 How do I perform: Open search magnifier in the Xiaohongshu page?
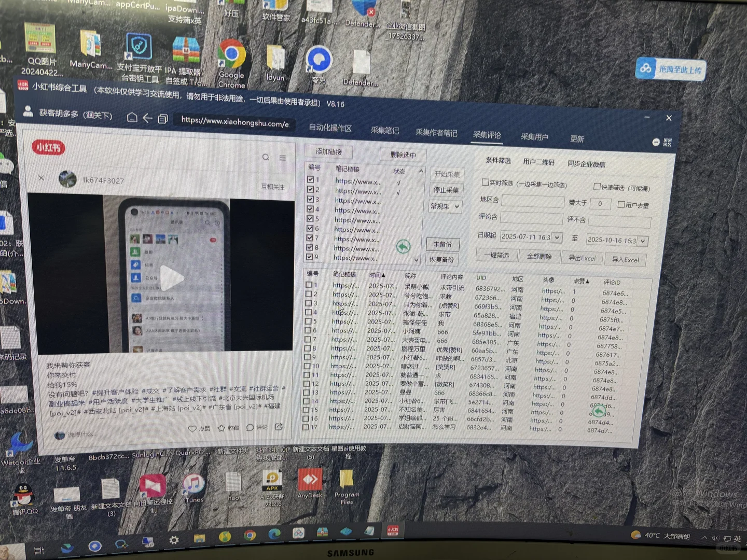266,157
